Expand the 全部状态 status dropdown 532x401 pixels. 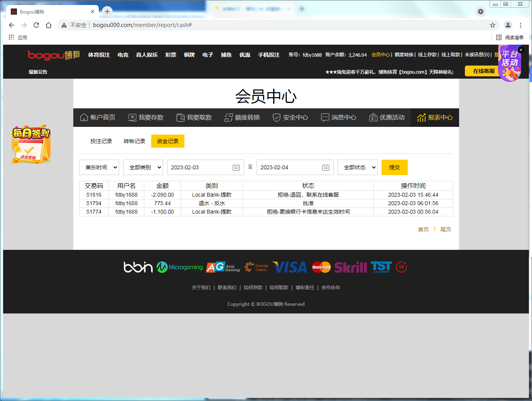pos(358,167)
